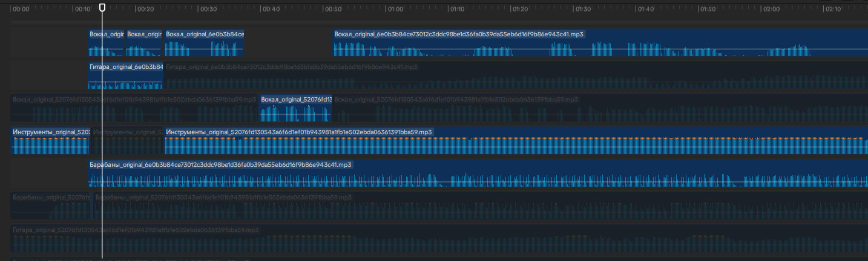Screen dimensions: 868x261
Task: Jump to 02:10 on the time ruler
Action: [833, 10]
